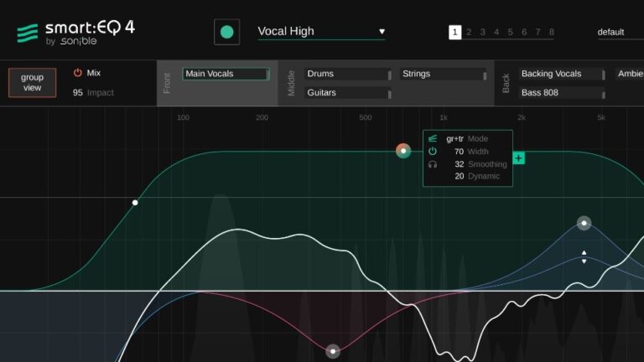The image size is (644, 362).
Task: Click the Middle layer label
Action: click(x=291, y=83)
